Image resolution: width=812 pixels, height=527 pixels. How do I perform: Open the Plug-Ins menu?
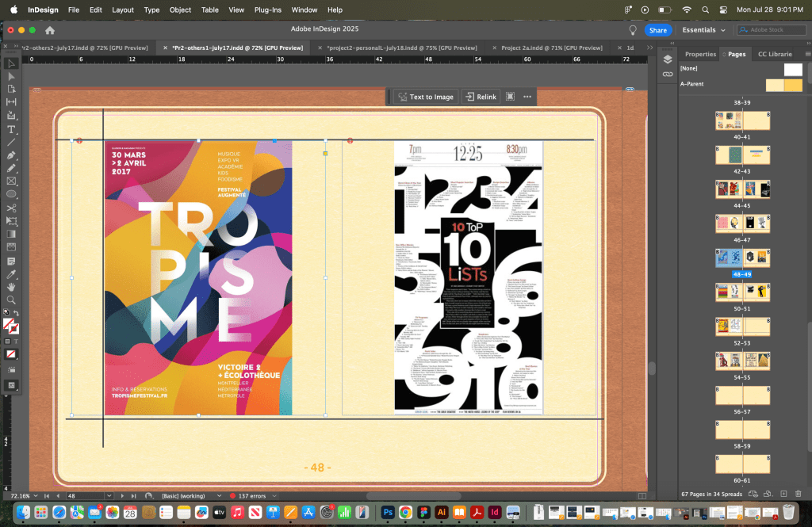267,10
